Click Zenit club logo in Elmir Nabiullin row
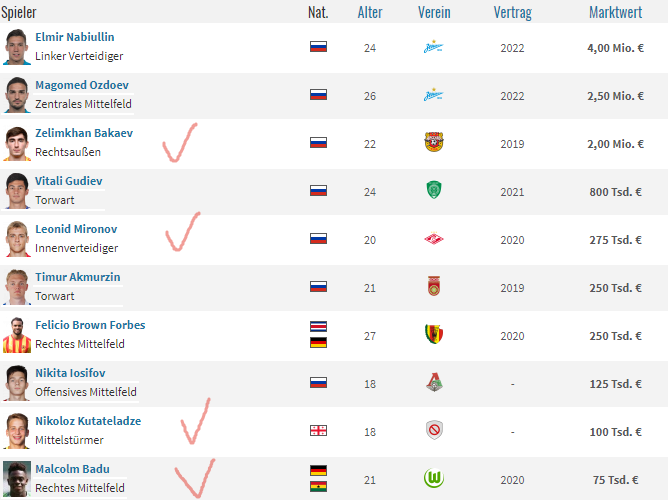This screenshot has height=500, width=668. coord(434,47)
